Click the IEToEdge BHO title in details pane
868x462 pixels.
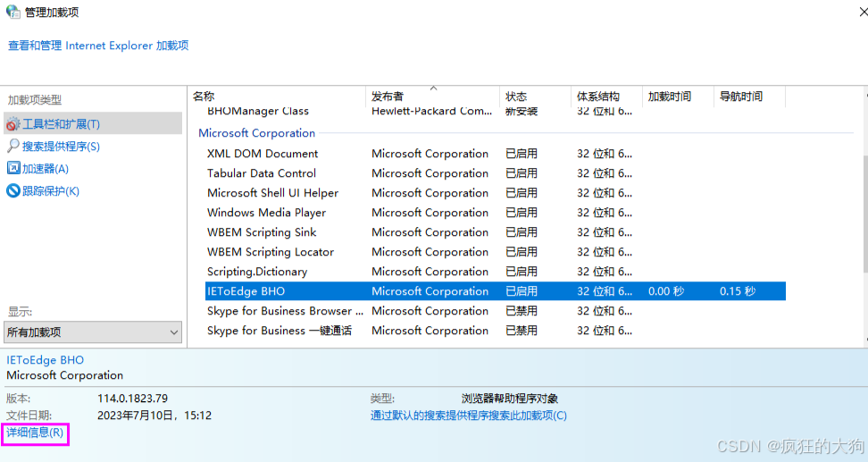pos(45,360)
